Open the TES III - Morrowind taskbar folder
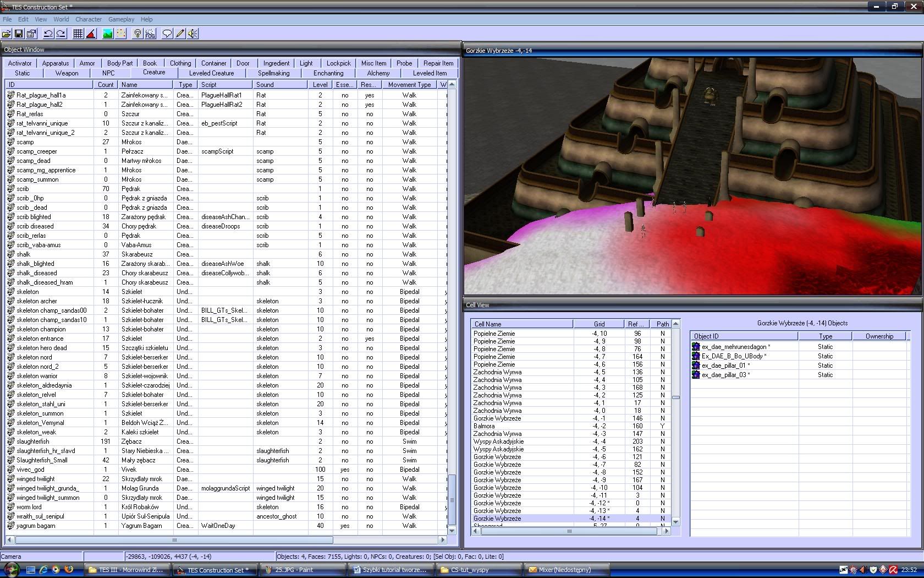This screenshot has width=924, height=578. (x=127, y=570)
